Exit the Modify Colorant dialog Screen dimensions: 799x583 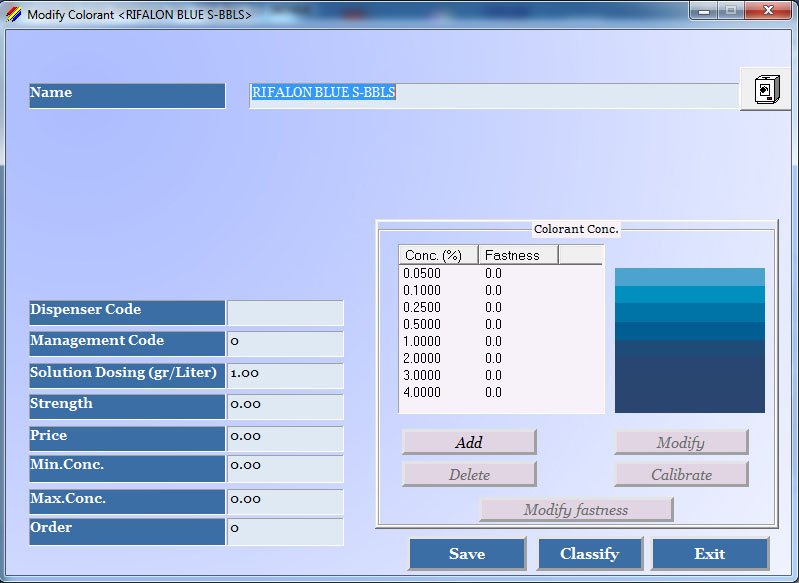[710, 553]
